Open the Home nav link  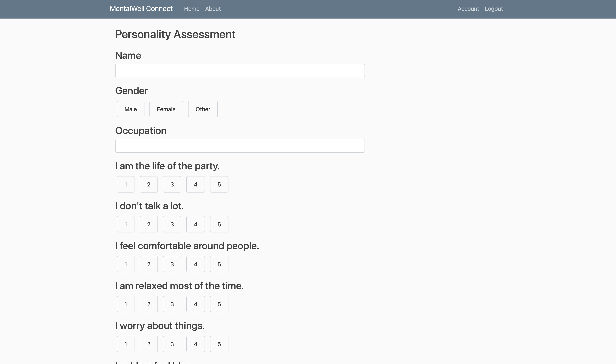192,9
